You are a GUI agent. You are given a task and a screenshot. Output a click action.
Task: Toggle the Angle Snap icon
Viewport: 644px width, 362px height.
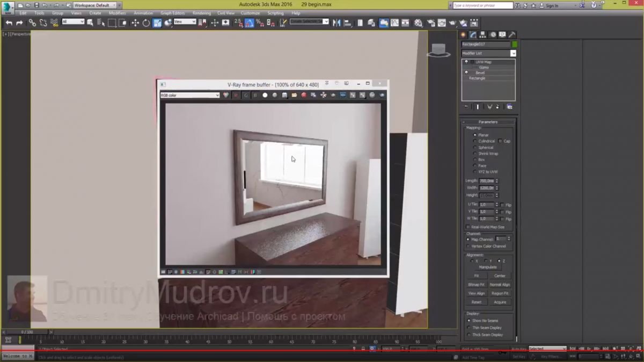tap(250, 23)
